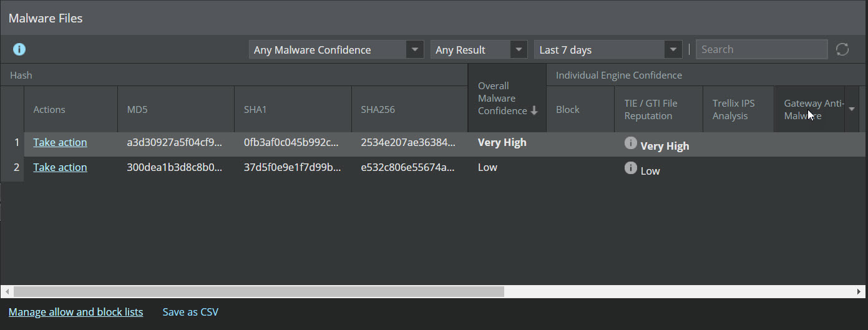Click the Actions column header
The height and width of the screenshot is (330, 868).
(x=71, y=109)
